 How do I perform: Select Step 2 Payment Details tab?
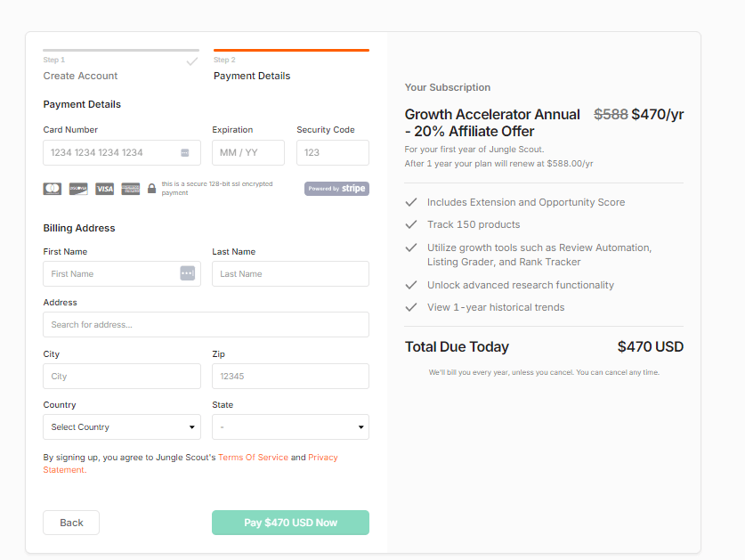tap(252, 76)
